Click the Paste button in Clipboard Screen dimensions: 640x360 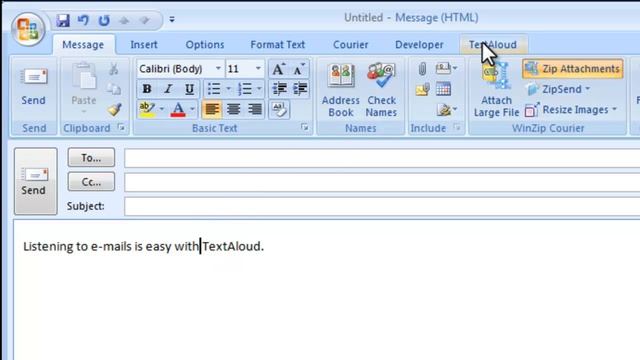click(84, 89)
